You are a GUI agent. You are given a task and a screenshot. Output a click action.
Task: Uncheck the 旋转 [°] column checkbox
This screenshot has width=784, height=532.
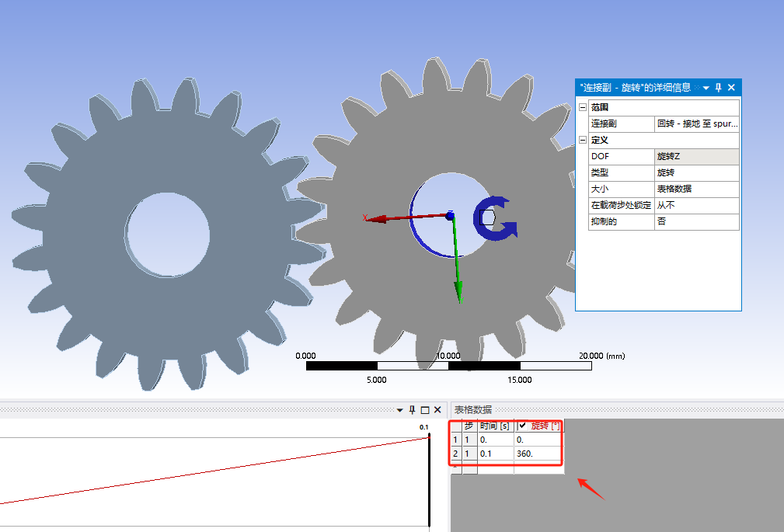point(523,426)
